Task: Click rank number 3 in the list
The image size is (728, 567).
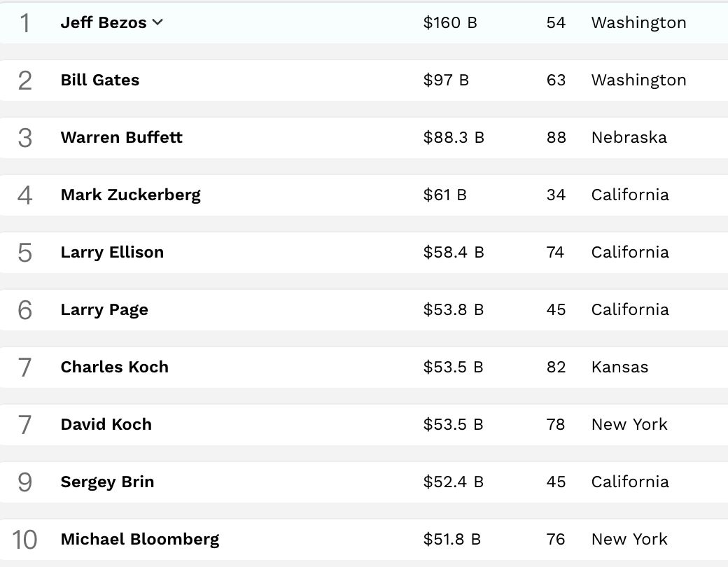Action: click(24, 138)
